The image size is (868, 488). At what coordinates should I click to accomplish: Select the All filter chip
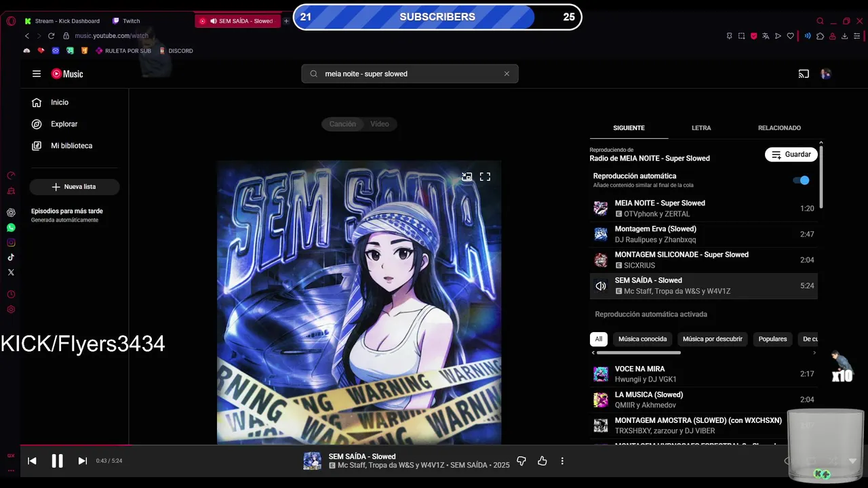click(598, 339)
